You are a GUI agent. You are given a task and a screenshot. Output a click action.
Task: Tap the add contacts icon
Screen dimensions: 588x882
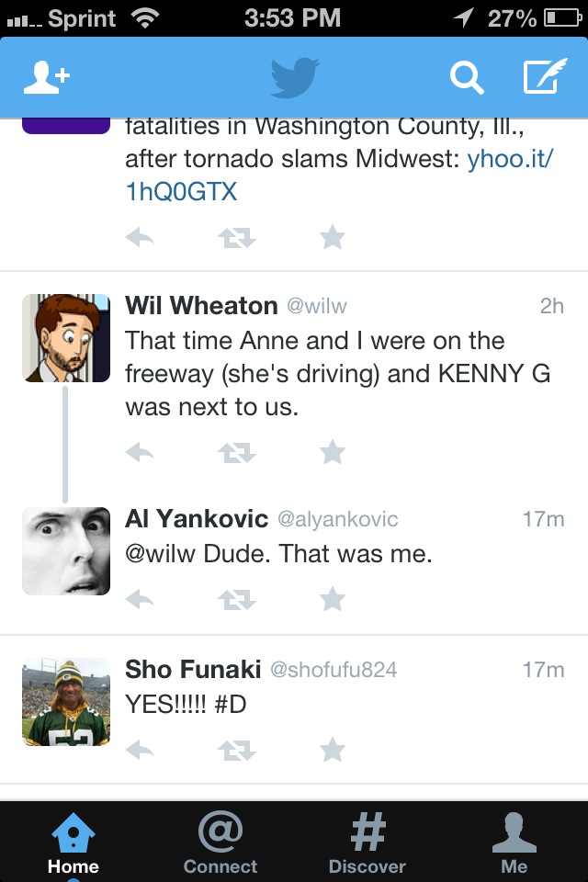tap(46, 78)
